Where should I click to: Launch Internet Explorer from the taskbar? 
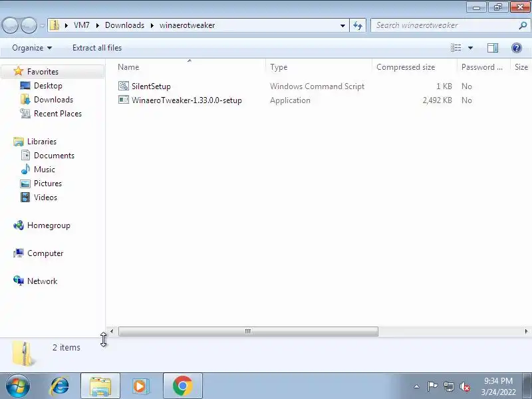60,386
